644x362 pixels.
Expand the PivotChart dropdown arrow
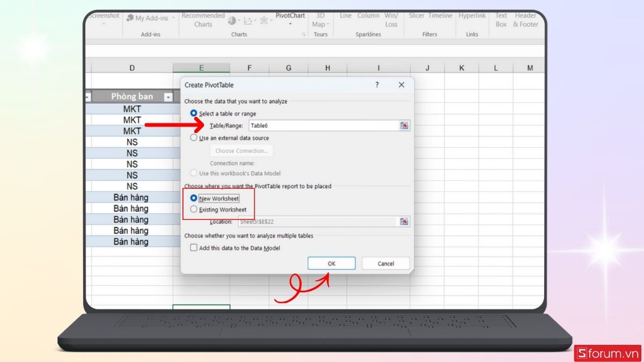point(290,25)
